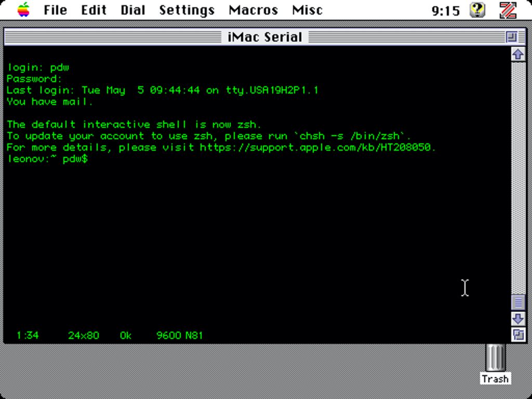This screenshot has width=532, height=399.
Task: Click the 'Last login: Tue May 5' line
Action: [163, 90]
